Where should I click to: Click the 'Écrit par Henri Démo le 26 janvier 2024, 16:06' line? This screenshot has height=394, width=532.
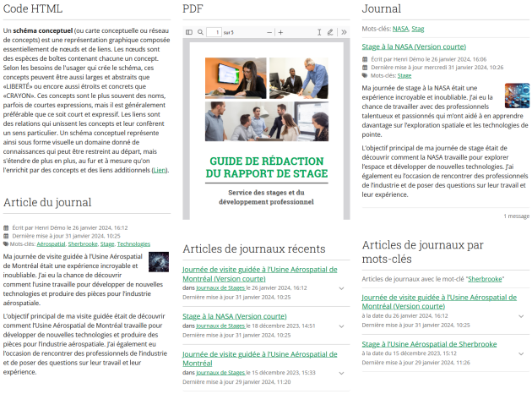click(x=428, y=59)
